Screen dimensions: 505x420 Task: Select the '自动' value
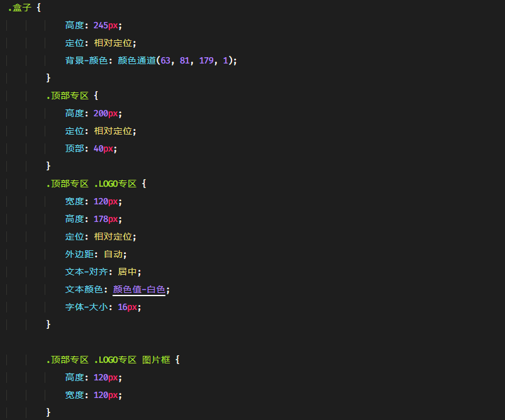click(113, 254)
